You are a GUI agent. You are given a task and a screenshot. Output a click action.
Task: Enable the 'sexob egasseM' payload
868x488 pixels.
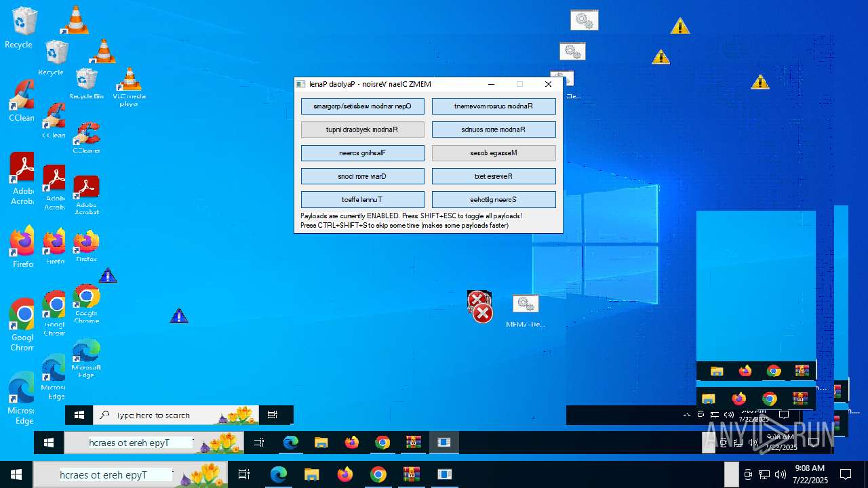(494, 153)
